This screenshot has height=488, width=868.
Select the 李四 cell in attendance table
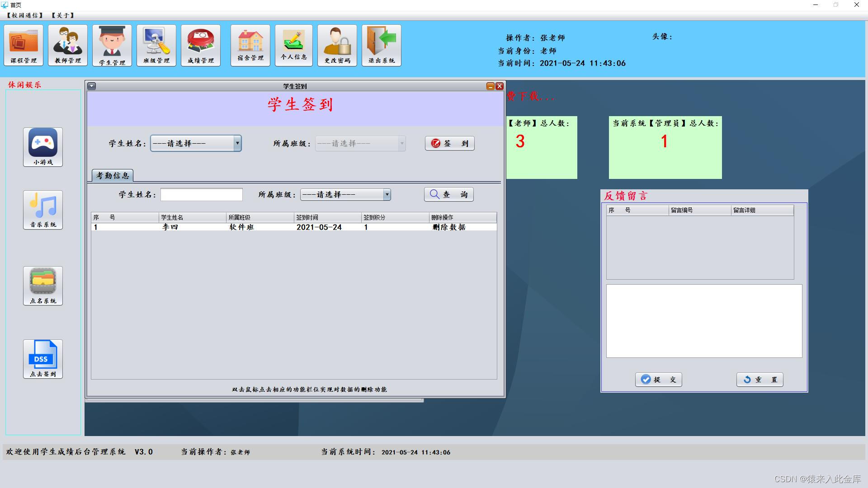tap(193, 227)
